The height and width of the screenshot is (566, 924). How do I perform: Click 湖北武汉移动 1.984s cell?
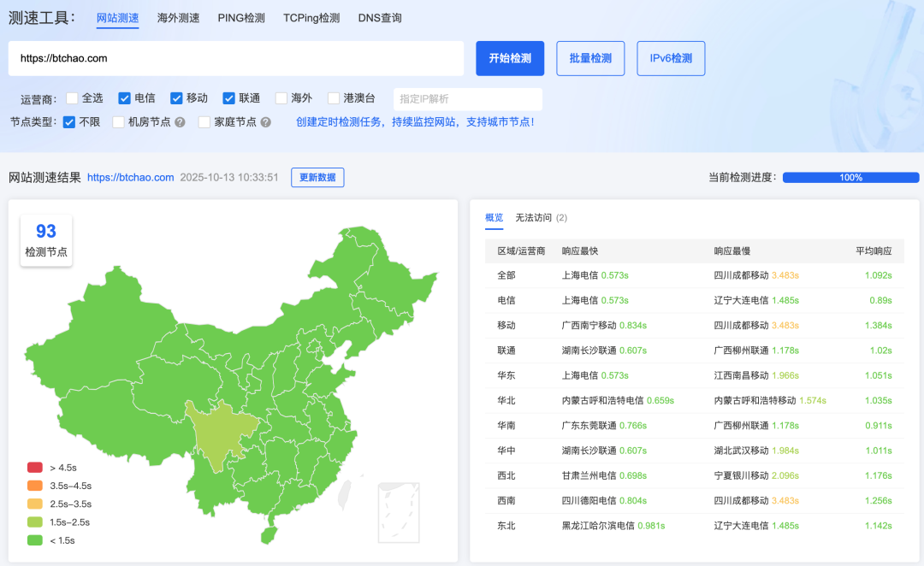tap(756, 451)
